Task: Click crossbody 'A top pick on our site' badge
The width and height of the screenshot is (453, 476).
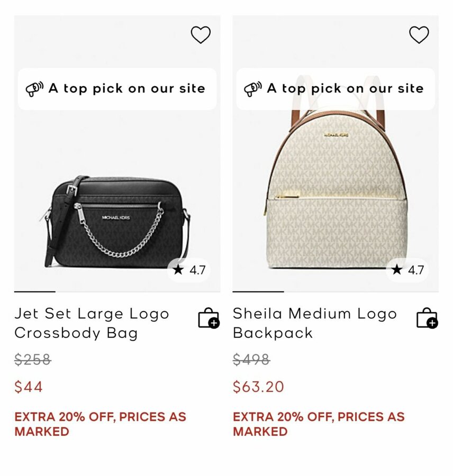Action: click(x=117, y=89)
